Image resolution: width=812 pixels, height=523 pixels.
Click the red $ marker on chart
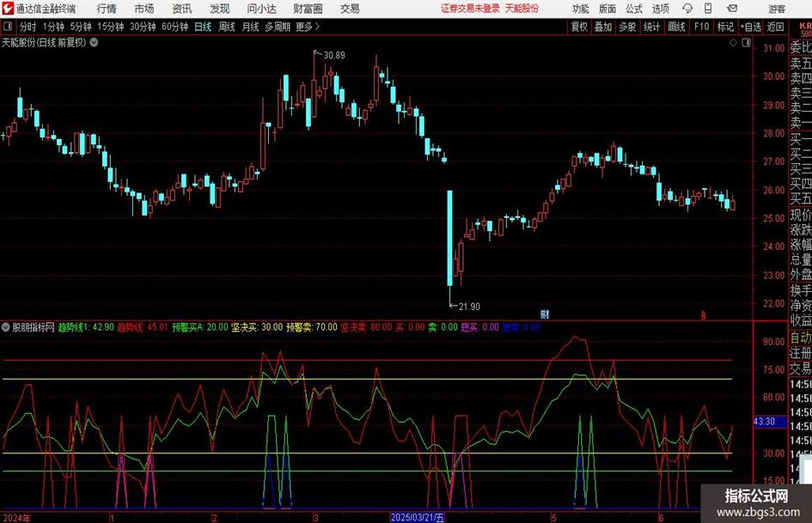pos(703,315)
